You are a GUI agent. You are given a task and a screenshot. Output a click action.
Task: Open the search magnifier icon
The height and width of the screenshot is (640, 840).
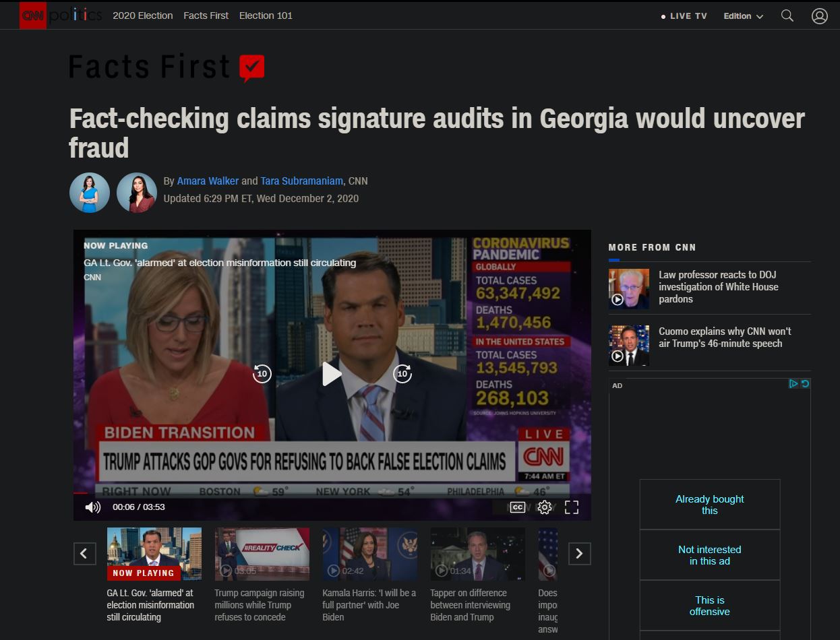point(787,15)
